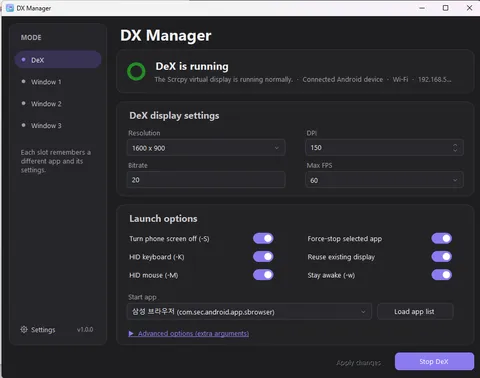The image size is (480, 378).
Task: Select the DeX mode in sidebar
Action: [x=58, y=60]
